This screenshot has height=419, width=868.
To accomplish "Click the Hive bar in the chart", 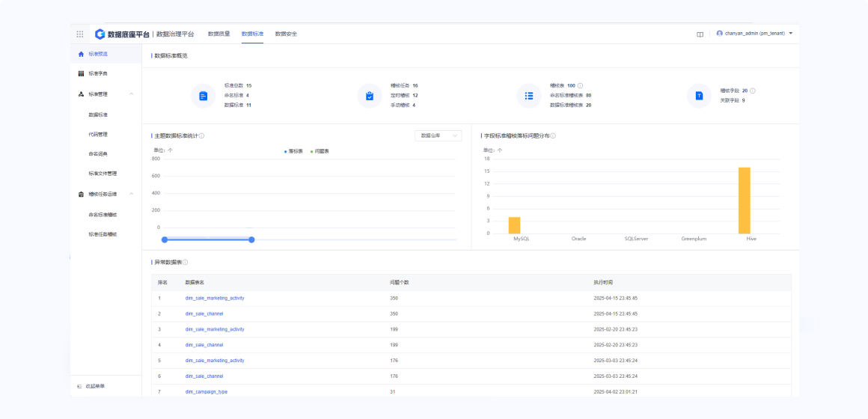I will (x=744, y=200).
